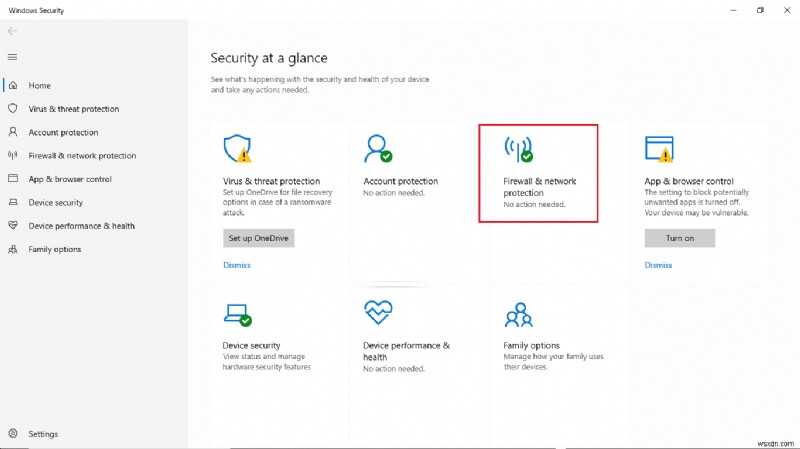This screenshot has height=449, width=800.
Task: Open Device performance & health heart icon
Action: point(377,313)
